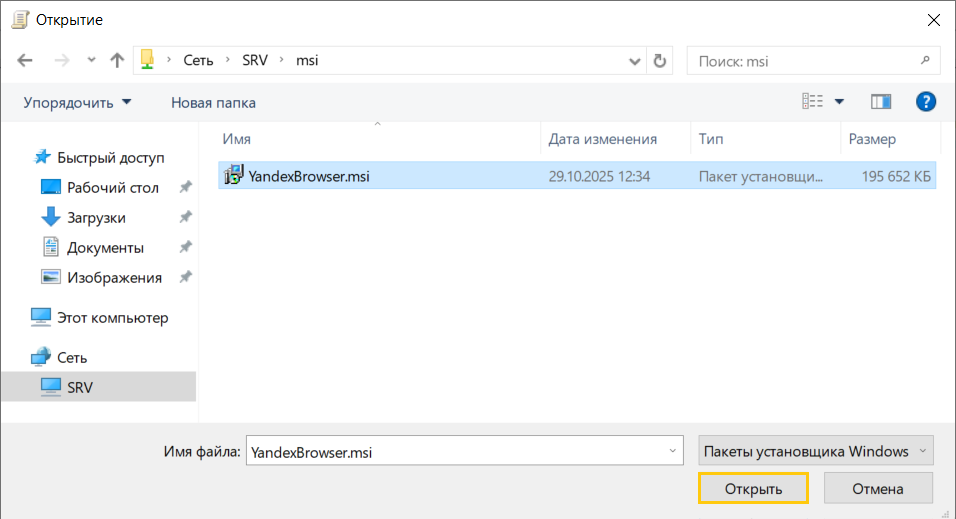
Task: Open the view options dropdown arrow
Action: 840,102
